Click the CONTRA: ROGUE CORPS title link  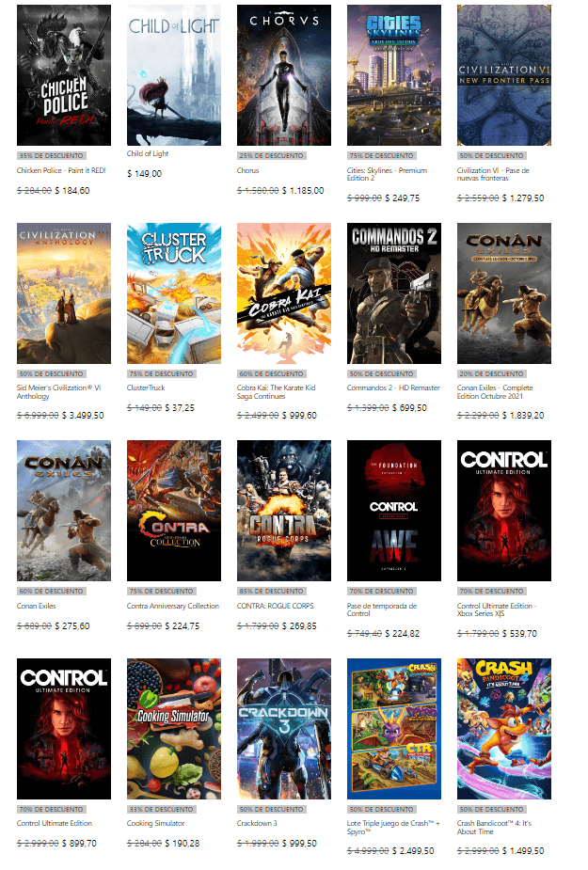coord(275,606)
